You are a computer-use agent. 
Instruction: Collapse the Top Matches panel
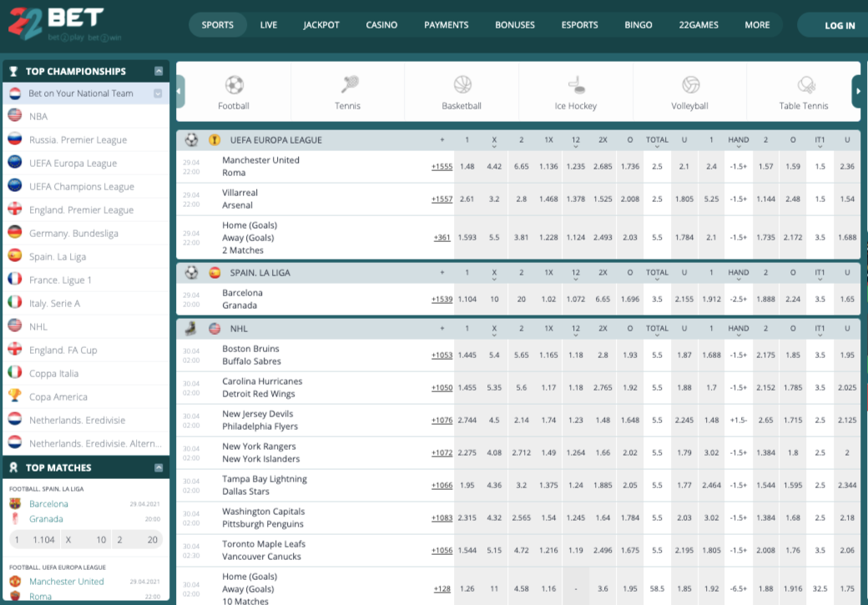pyautogui.click(x=159, y=467)
